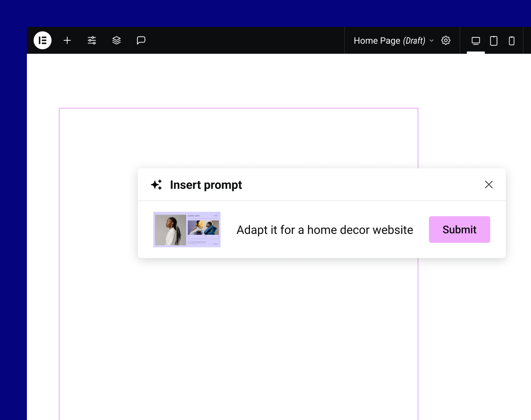The height and width of the screenshot is (420, 531).
Task: Click empty space in the black top toolbar
Action: click(x=244, y=40)
